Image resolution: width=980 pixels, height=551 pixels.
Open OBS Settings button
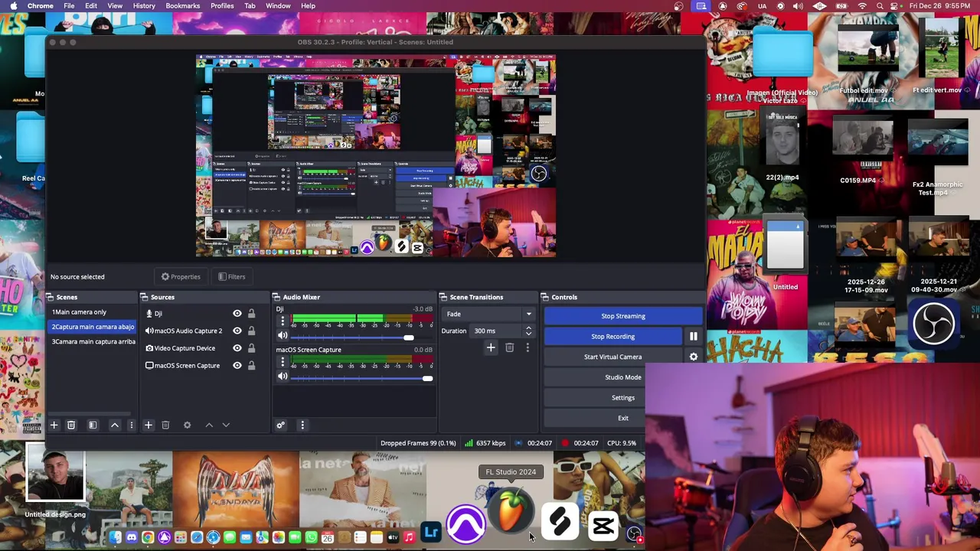623,398
